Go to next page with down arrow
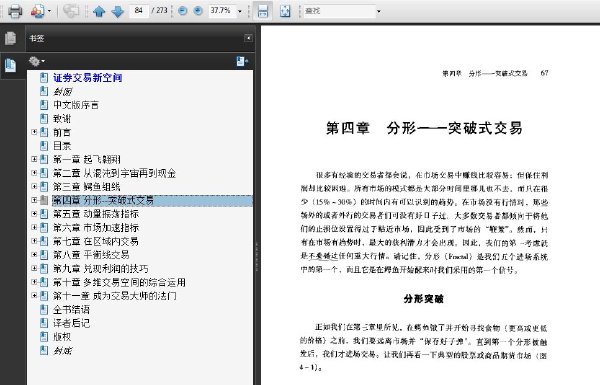The height and width of the screenshot is (385, 600). [117, 11]
